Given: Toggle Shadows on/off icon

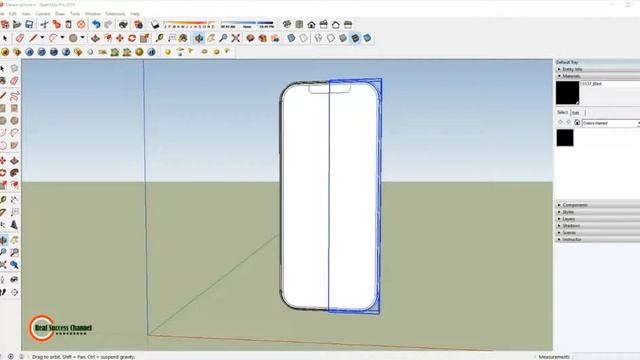Looking at the screenshot, I should point(155,24).
